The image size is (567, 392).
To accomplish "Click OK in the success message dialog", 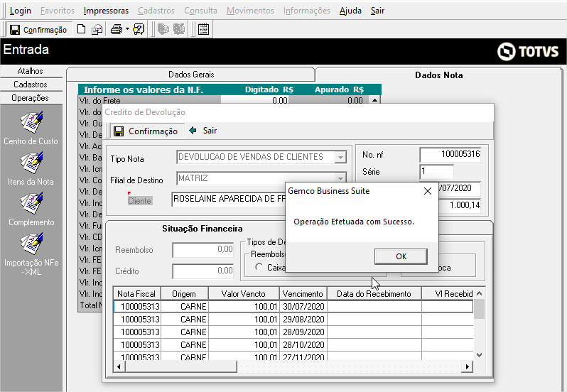I will pos(401,256).
